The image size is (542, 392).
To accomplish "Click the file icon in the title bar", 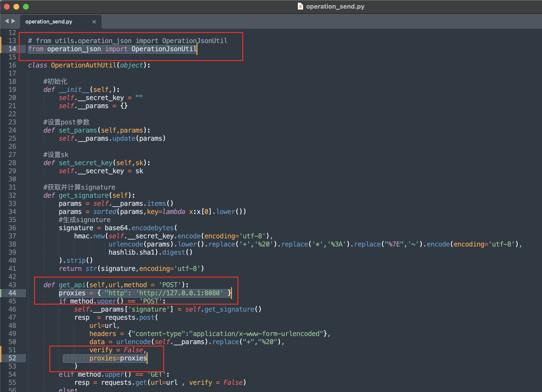I will point(300,6).
